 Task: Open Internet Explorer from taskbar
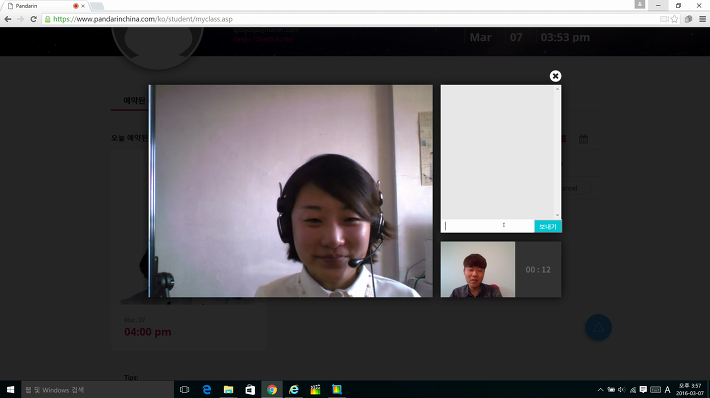point(294,389)
